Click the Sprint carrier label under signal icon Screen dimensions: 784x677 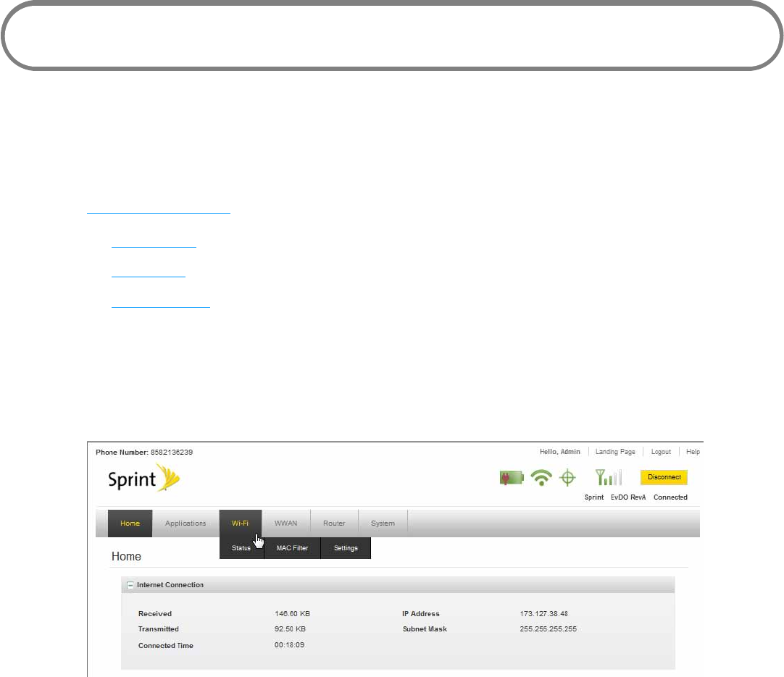(x=594, y=497)
